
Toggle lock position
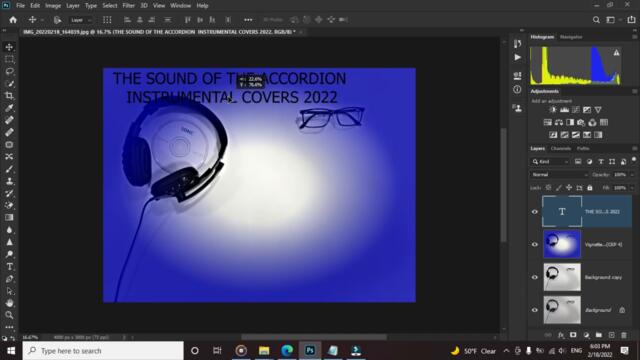click(569, 188)
